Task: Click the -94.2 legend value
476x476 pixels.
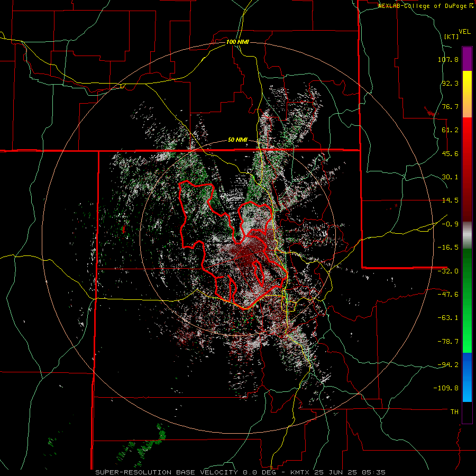Action: [448, 365]
